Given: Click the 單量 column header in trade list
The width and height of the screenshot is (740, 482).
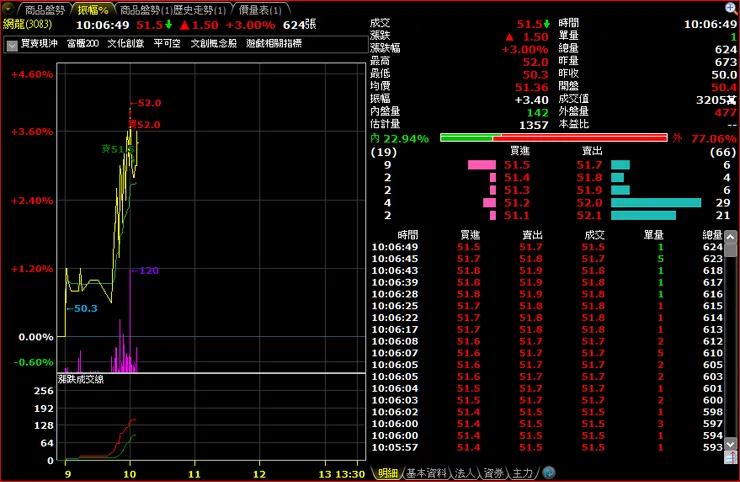Looking at the screenshot, I should tap(654, 235).
